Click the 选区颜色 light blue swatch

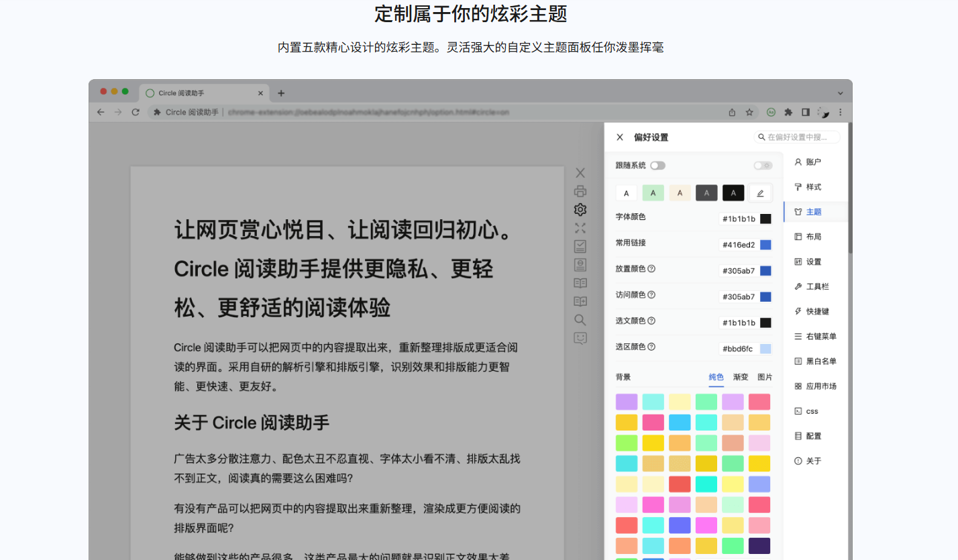tap(765, 349)
